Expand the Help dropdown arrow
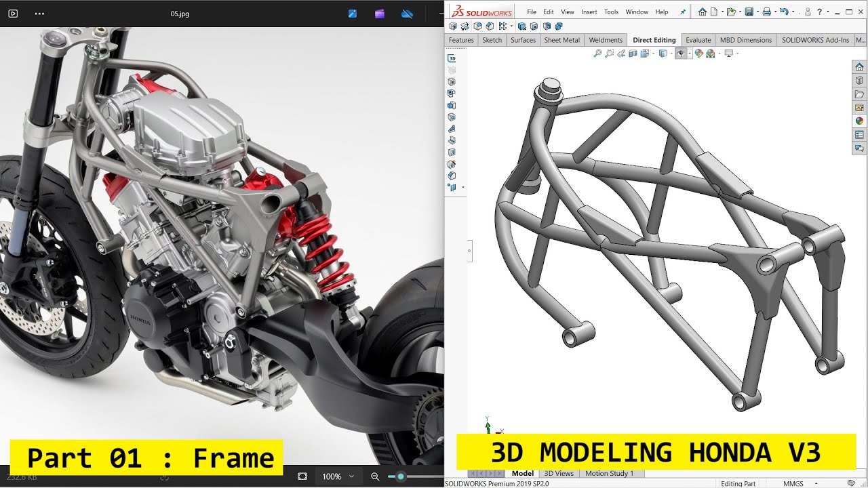 coord(828,12)
